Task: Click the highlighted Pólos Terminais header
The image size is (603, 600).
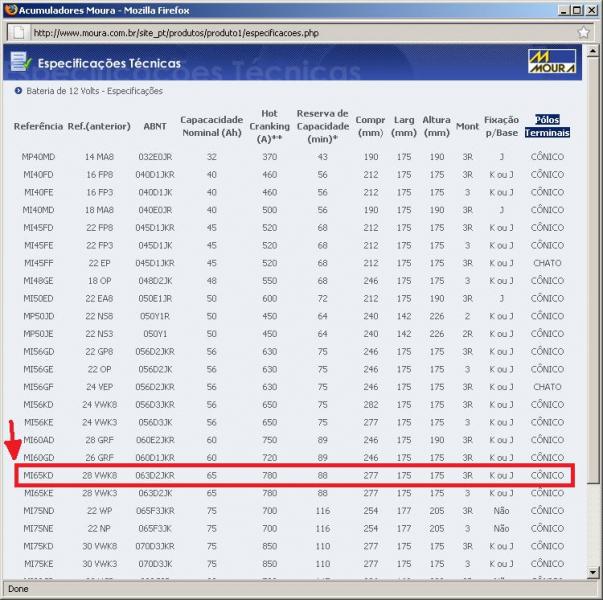Action: click(x=547, y=126)
